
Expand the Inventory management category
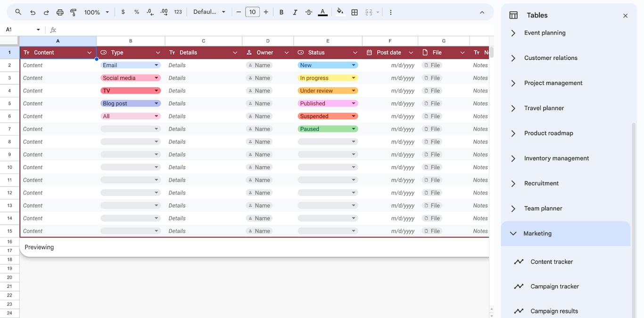pyautogui.click(x=513, y=158)
